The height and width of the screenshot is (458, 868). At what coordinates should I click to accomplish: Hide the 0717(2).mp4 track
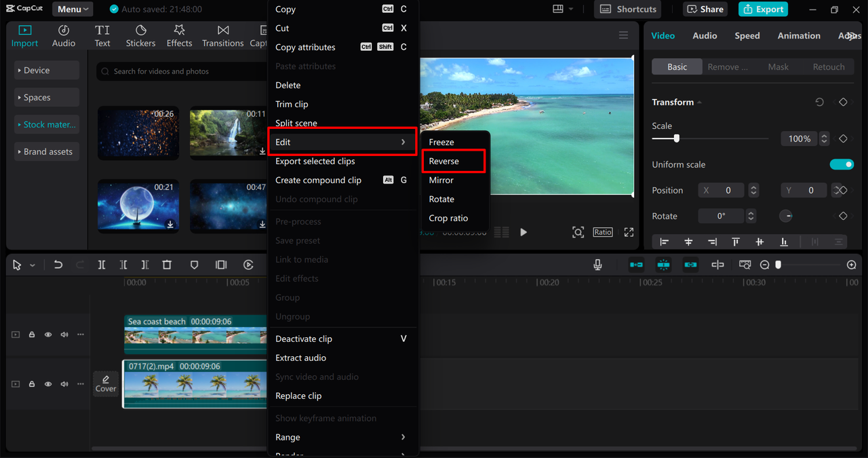point(48,384)
